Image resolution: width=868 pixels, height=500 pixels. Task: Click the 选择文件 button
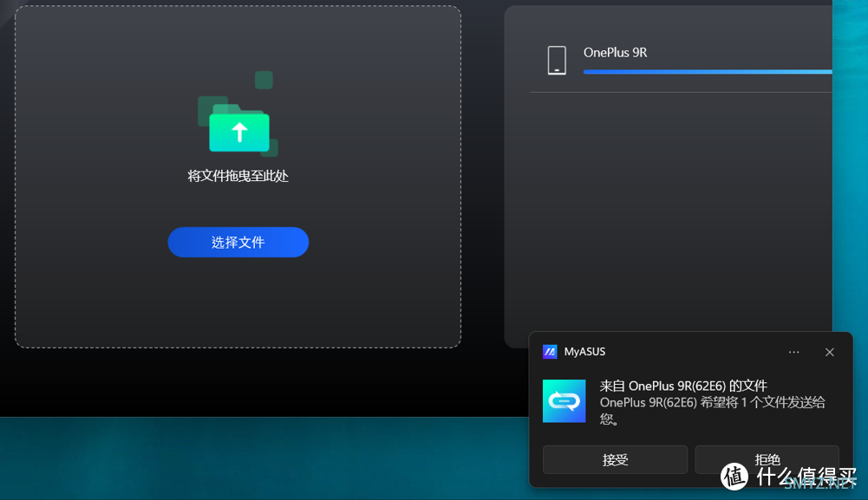[x=238, y=243]
